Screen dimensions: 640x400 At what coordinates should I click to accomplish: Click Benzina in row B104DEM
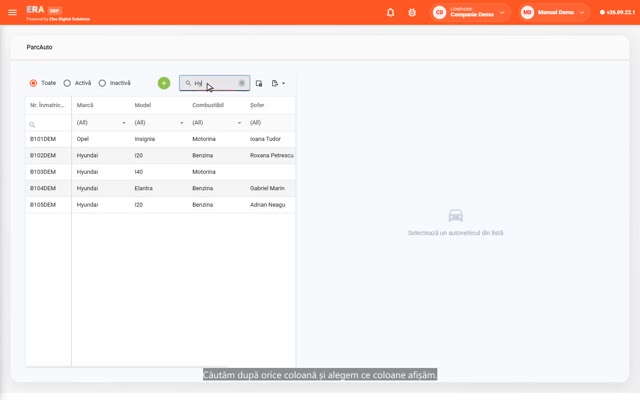(202, 188)
